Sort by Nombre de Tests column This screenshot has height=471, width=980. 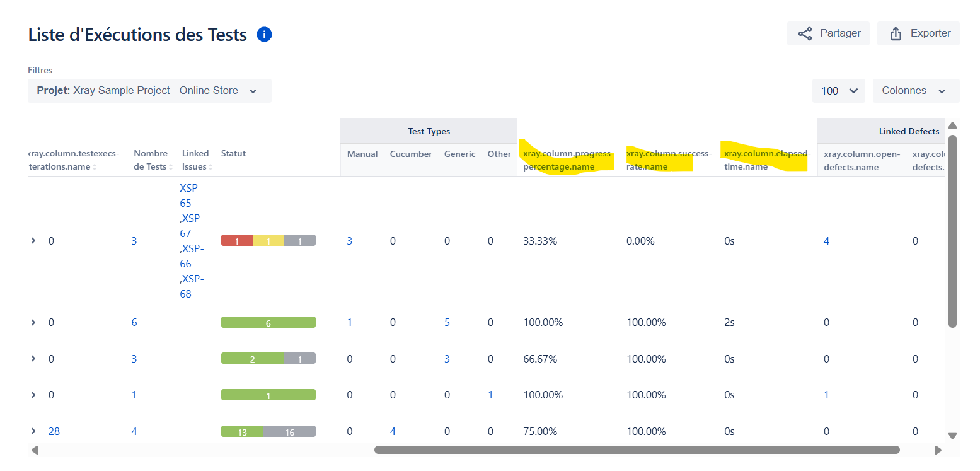tap(151, 160)
